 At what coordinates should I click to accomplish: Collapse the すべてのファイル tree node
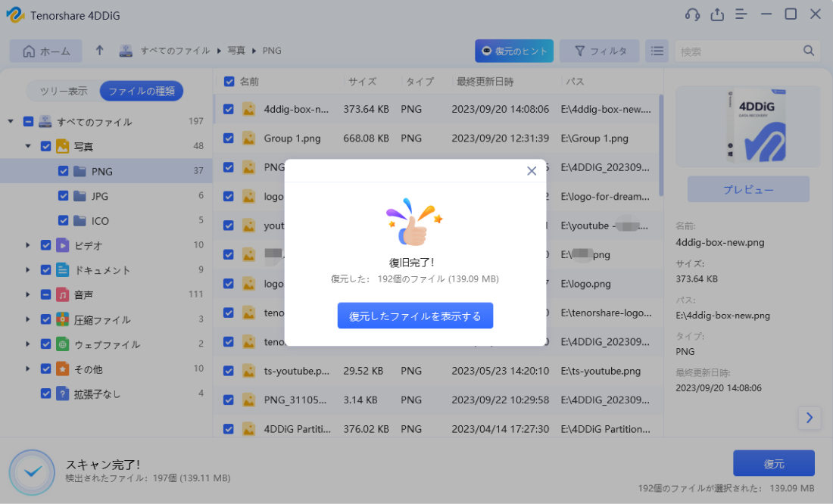tap(11, 122)
